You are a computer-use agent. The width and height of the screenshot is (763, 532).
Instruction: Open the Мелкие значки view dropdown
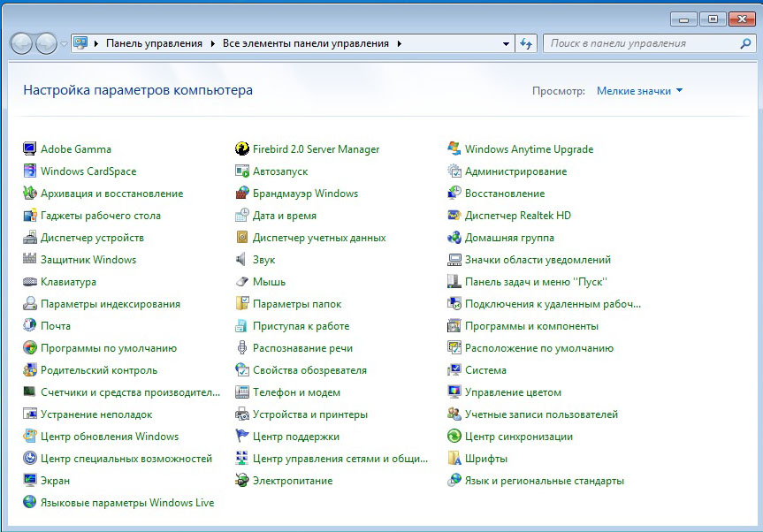(639, 91)
